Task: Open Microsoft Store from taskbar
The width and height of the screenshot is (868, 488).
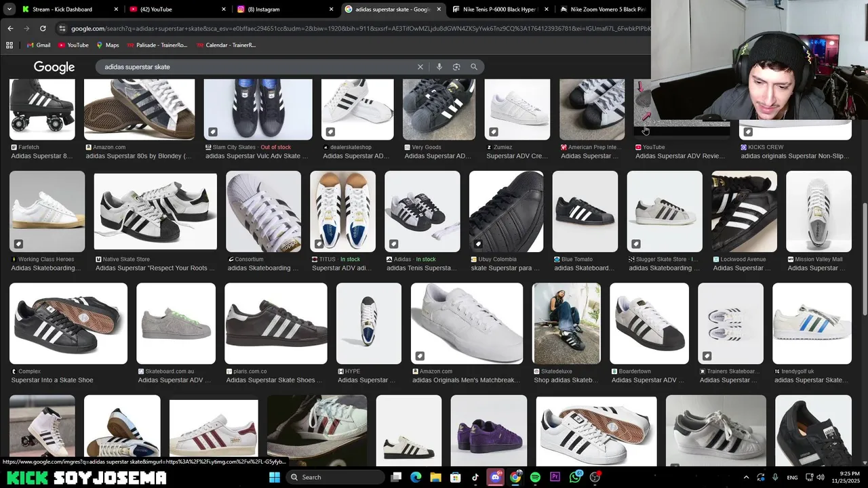Action: tap(456, 477)
